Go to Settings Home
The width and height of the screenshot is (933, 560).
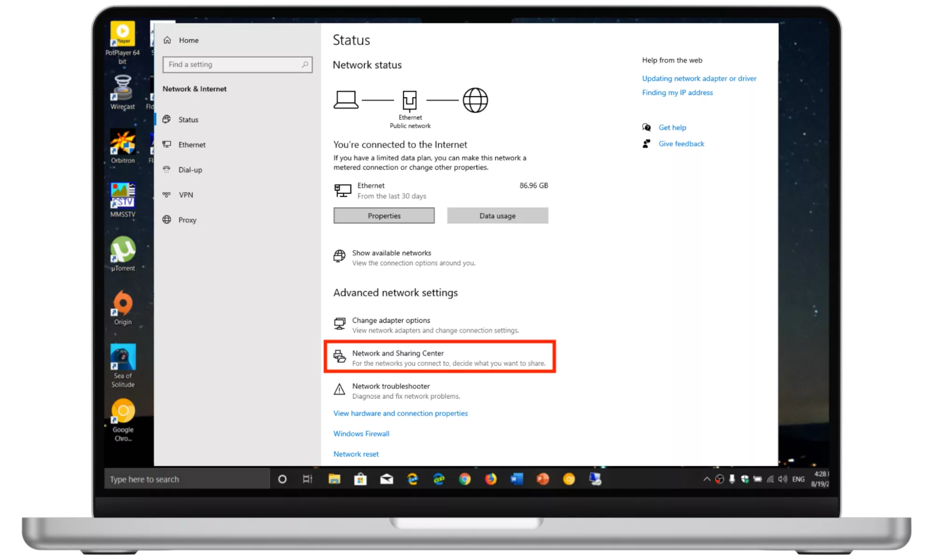pyautogui.click(x=181, y=40)
